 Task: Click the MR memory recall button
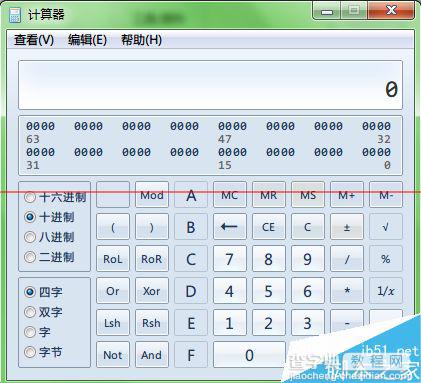tap(269, 195)
